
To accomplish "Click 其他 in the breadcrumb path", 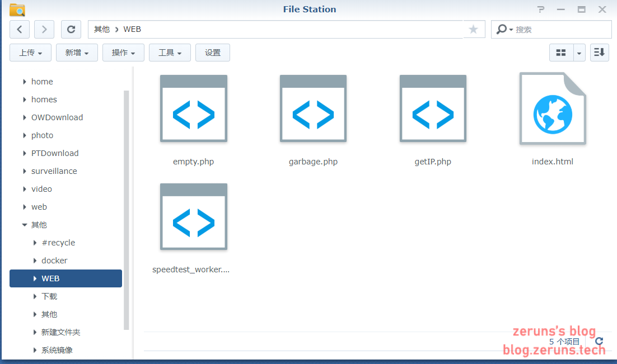I will pyautogui.click(x=101, y=30).
